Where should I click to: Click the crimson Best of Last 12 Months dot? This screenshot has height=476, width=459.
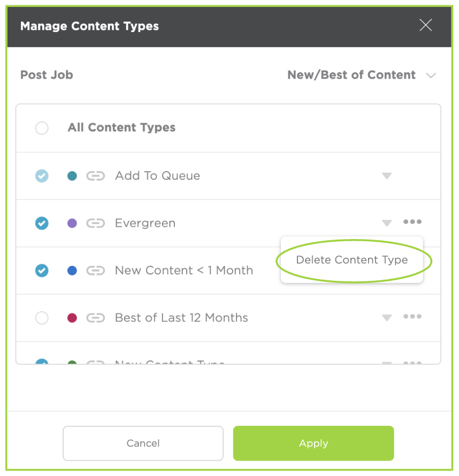[72, 318]
